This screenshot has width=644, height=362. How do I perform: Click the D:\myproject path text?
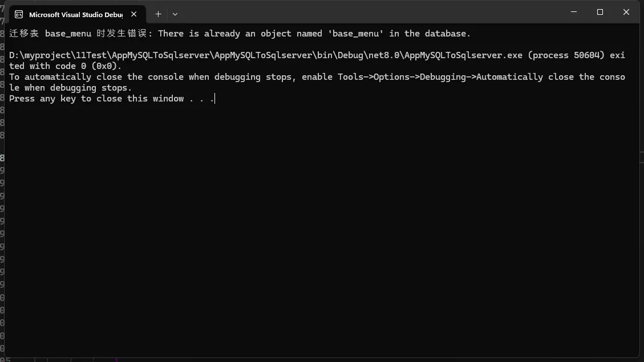[46, 55]
